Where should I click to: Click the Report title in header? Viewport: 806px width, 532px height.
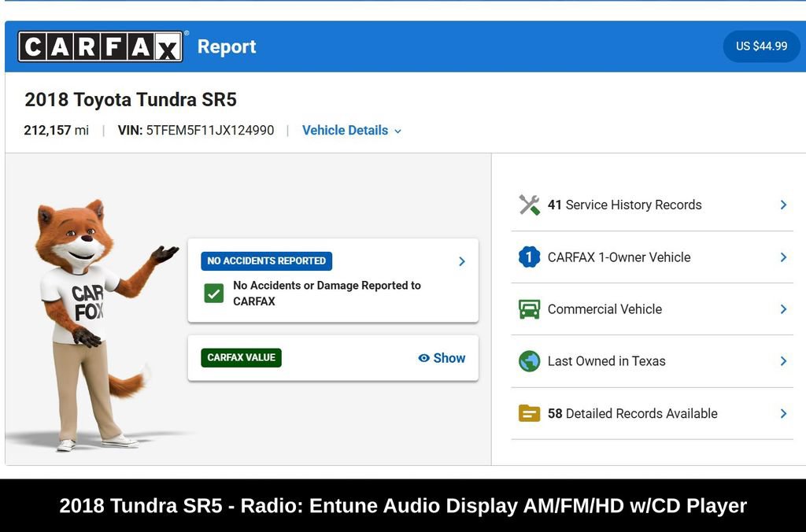pos(227,46)
